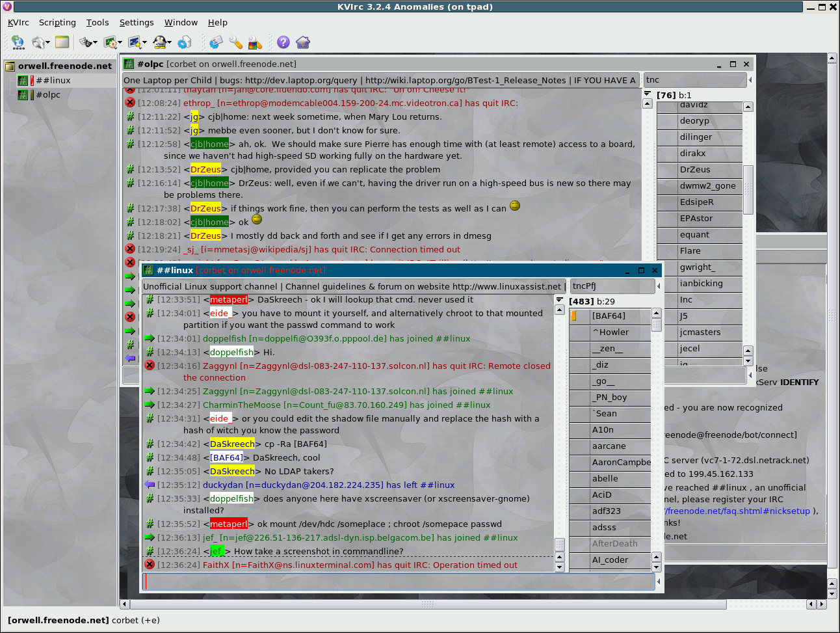Click the monitor-with-star icon in the toolbar
This screenshot has height=633, width=840.
point(135,42)
